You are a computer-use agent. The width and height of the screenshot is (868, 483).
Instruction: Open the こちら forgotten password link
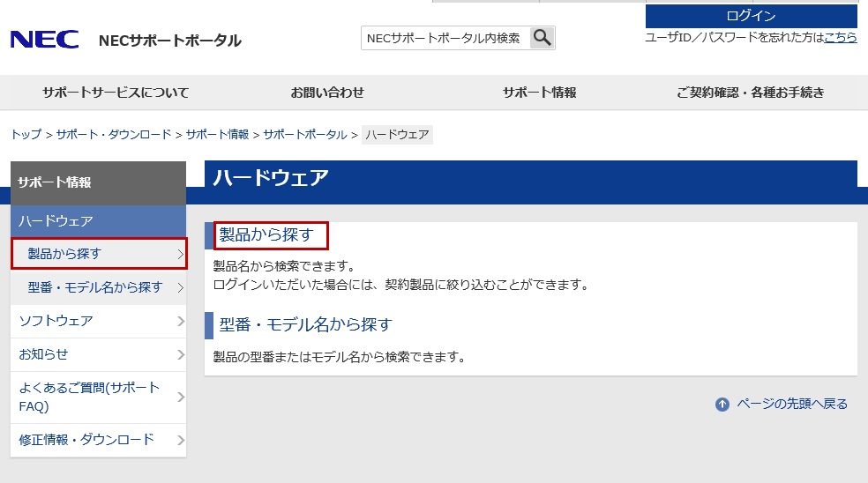click(x=841, y=37)
